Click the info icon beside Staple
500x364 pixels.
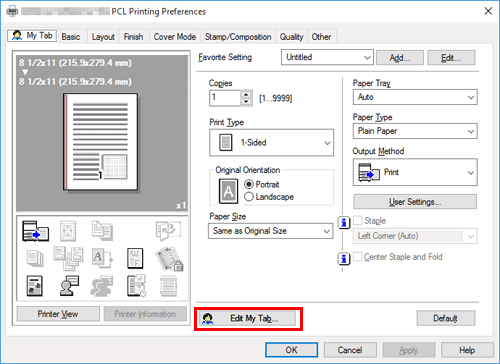click(344, 222)
